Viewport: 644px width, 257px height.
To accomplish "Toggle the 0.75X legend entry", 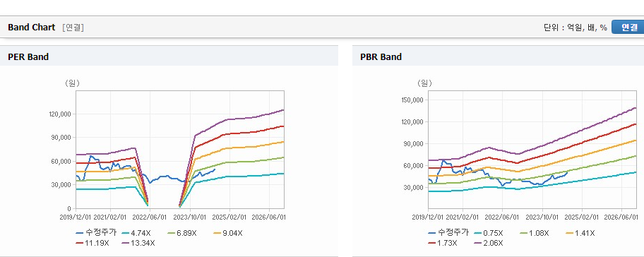I will [488, 233].
